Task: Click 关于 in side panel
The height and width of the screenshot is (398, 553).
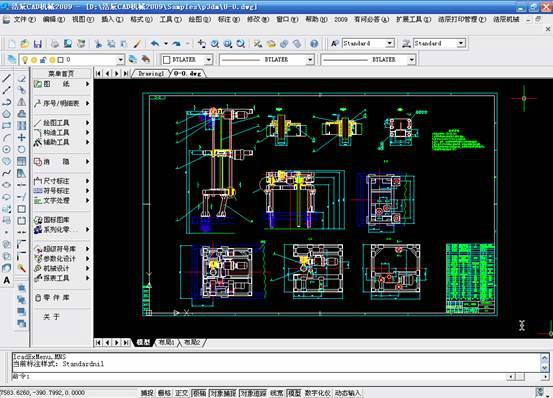Action: 51,317
